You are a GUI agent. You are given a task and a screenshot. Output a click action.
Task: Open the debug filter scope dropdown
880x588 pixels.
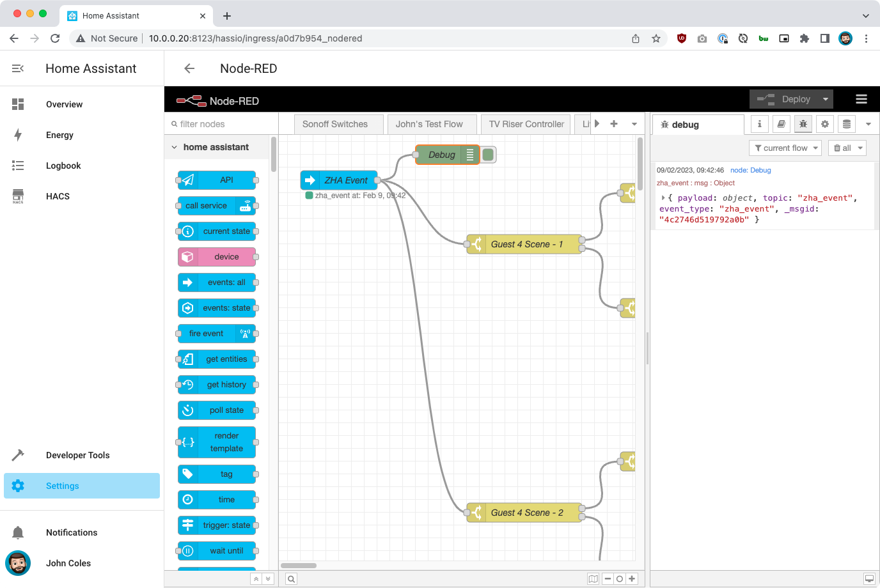tap(785, 148)
